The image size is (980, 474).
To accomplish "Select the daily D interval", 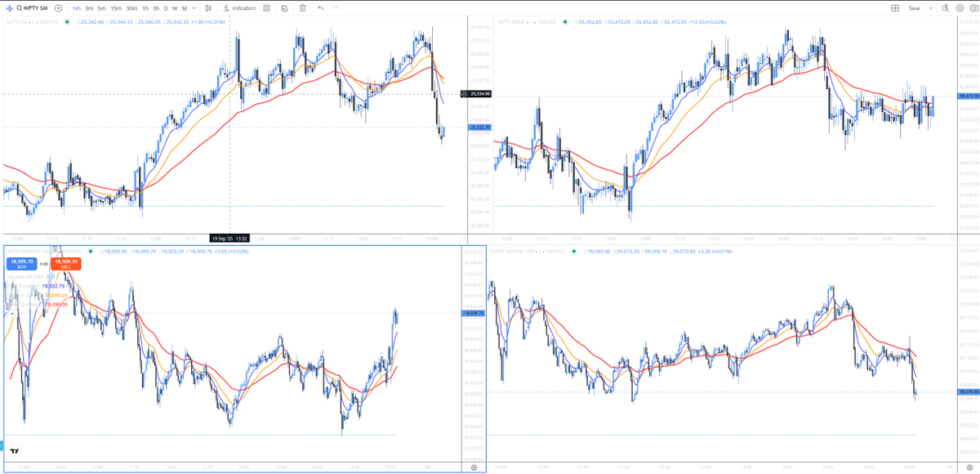I will tap(166, 8).
